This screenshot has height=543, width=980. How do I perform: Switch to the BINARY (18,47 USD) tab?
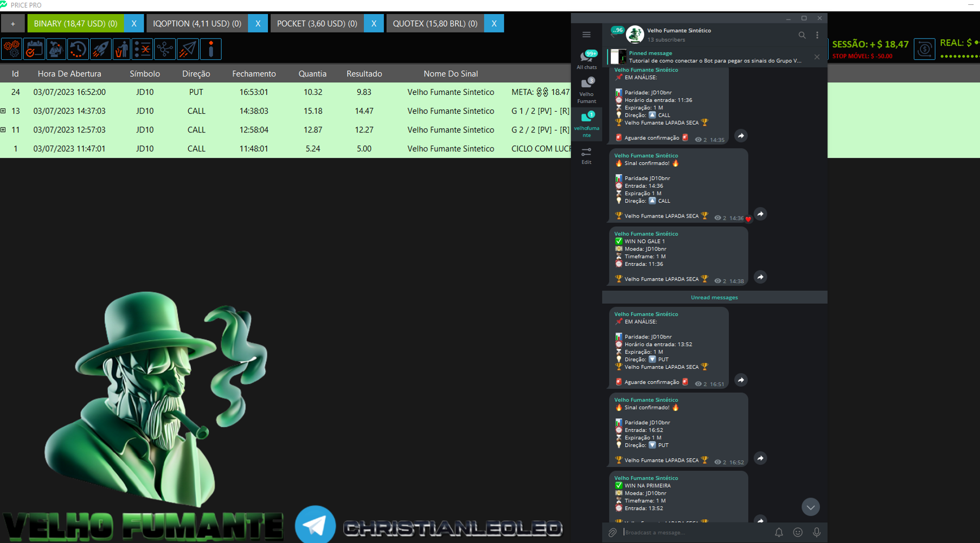(75, 23)
